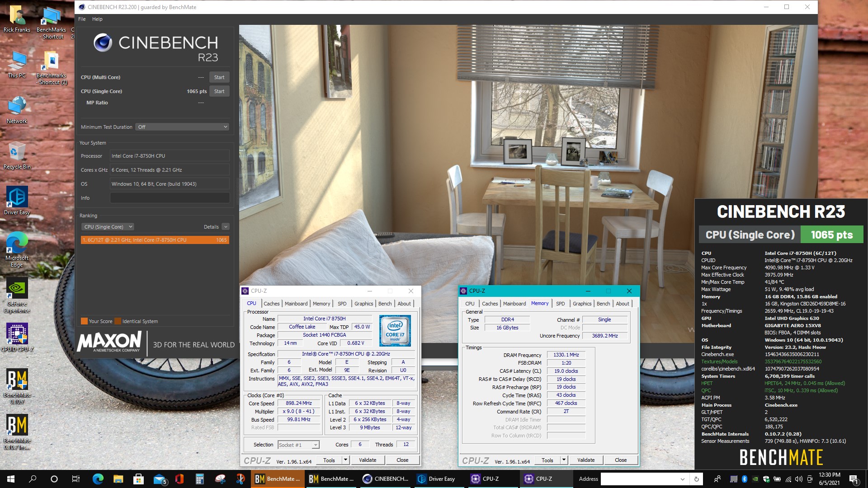Open Task View in taskbar
Screen dimensions: 868x488
click(x=76, y=479)
